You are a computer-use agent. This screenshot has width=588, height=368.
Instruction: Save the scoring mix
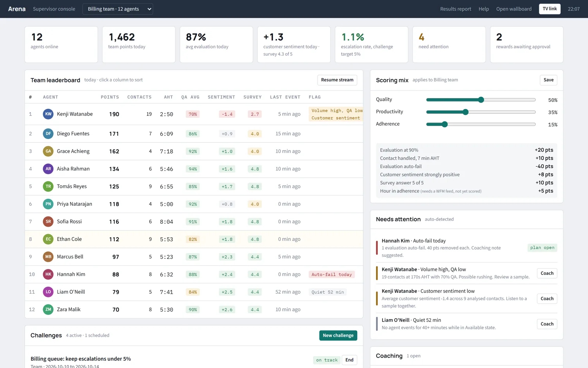pos(548,80)
